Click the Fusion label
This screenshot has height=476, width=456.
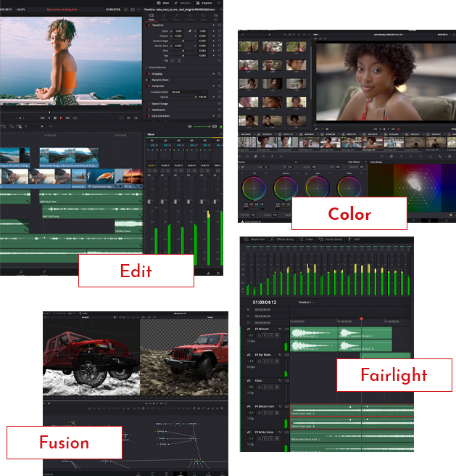65,443
